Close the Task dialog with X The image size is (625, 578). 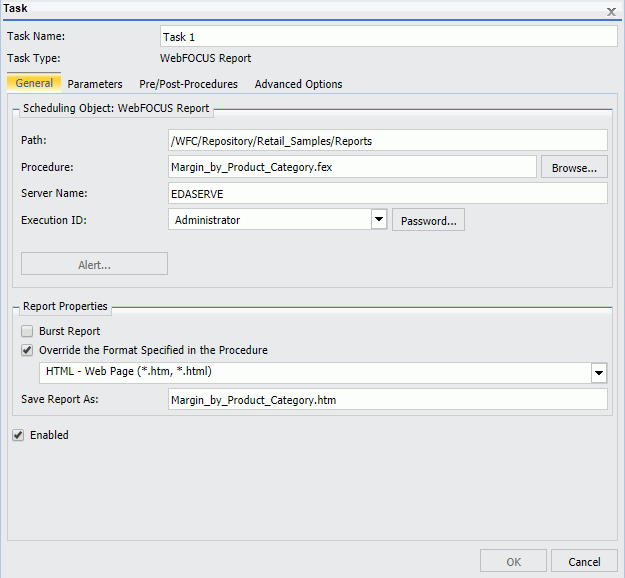pyautogui.click(x=611, y=12)
